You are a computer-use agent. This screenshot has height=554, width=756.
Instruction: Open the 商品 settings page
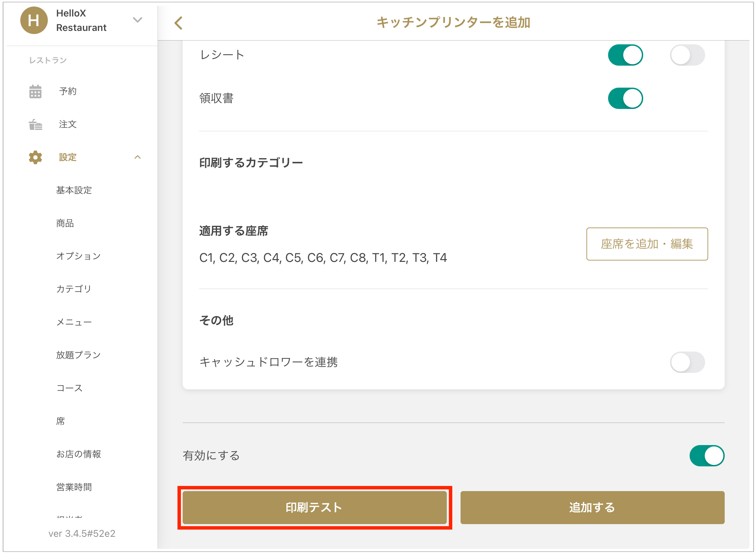point(65,223)
